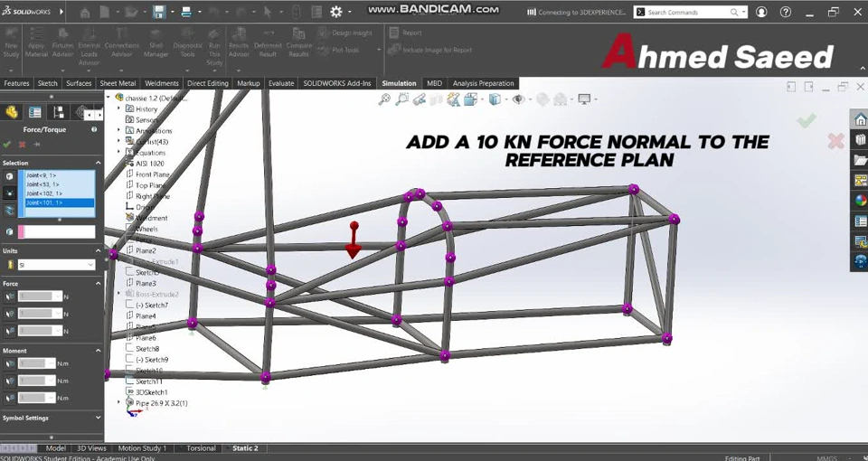868x461 pixels.
Task: Open the ConfigurationManager panel tab
Action: [x=58, y=112]
